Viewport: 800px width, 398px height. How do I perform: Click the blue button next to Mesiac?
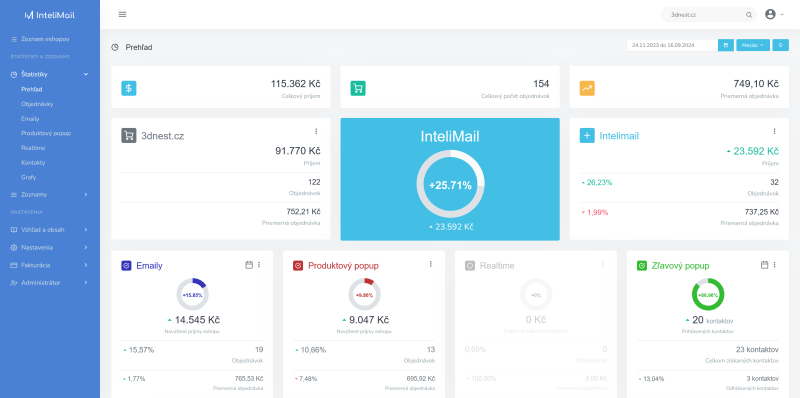pyautogui.click(x=780, y=45)
